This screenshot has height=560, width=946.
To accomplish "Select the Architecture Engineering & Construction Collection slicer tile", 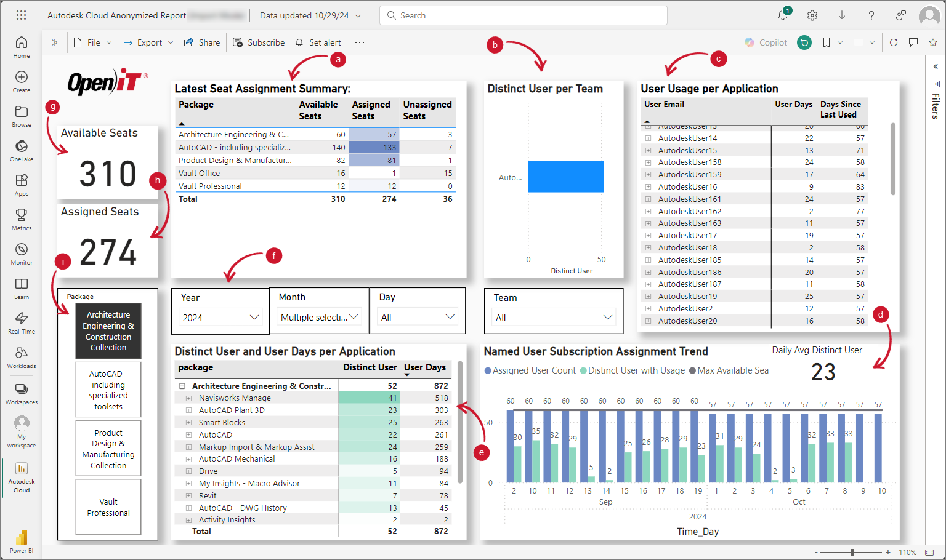I will pyautogui.click(x=108, y=331).
